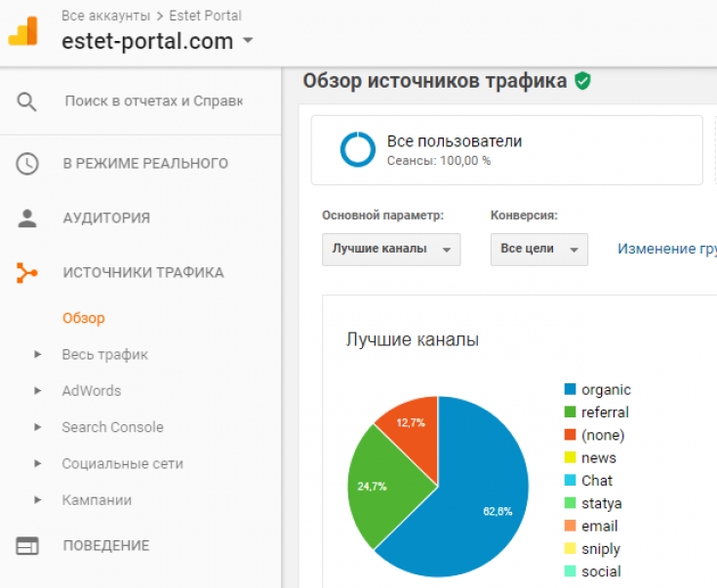Click the 'Изменение' grouping link

pyautogui.click(x=665, y=249)
